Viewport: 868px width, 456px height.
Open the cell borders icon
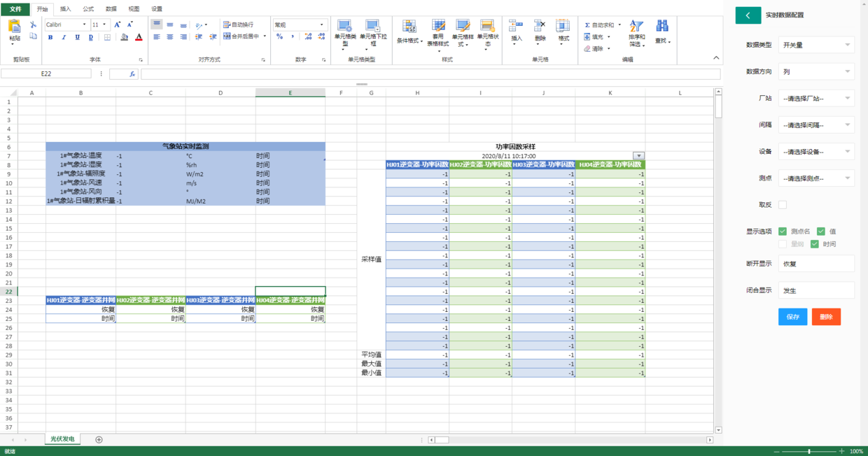coord(107,37)
